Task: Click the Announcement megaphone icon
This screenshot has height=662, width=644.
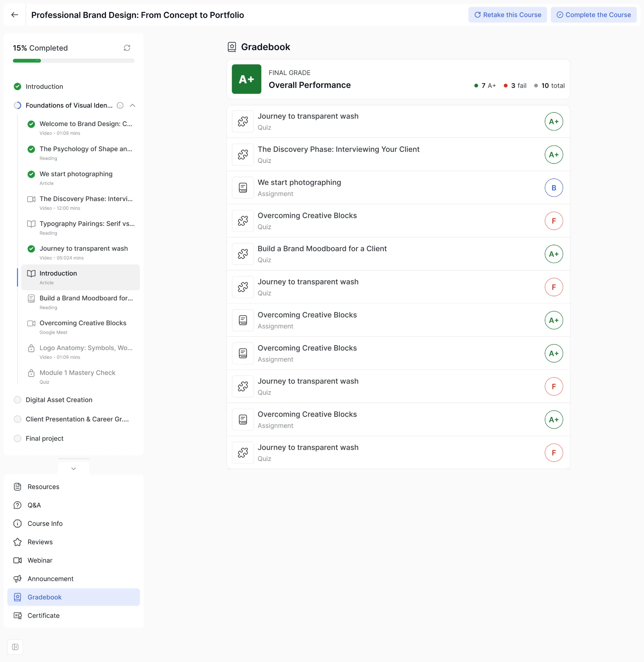Action: pos(17,579)
